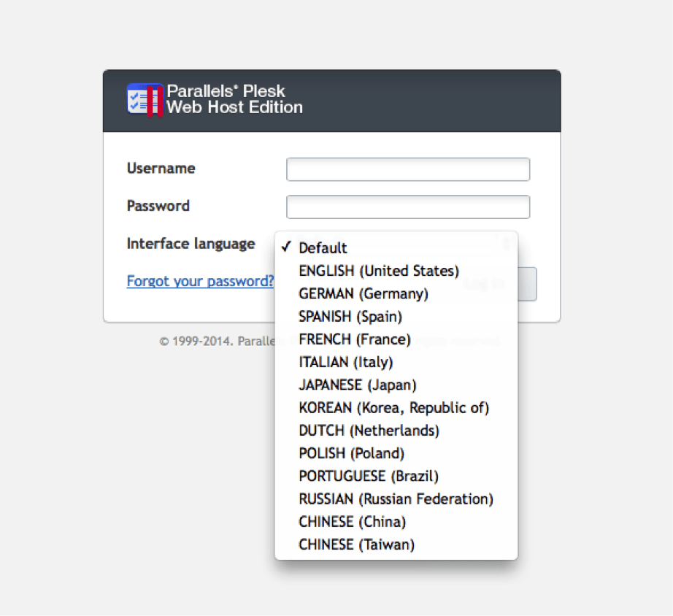Select ITALIAN (Italy) interface language
This screenshot has width=673, height=616.
[x=396, y=362]
